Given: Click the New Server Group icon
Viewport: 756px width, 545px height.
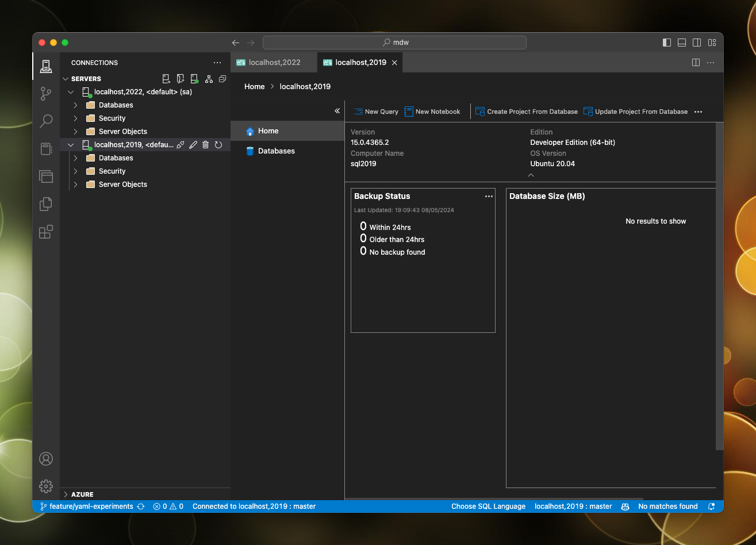Looking at the screenshot, I should pyautogui.click(x=181, y=79).
